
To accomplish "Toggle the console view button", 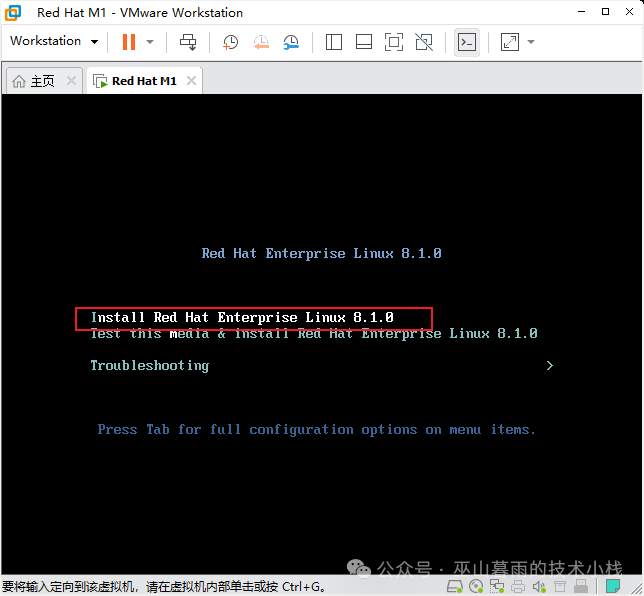I will coord(467,42).
